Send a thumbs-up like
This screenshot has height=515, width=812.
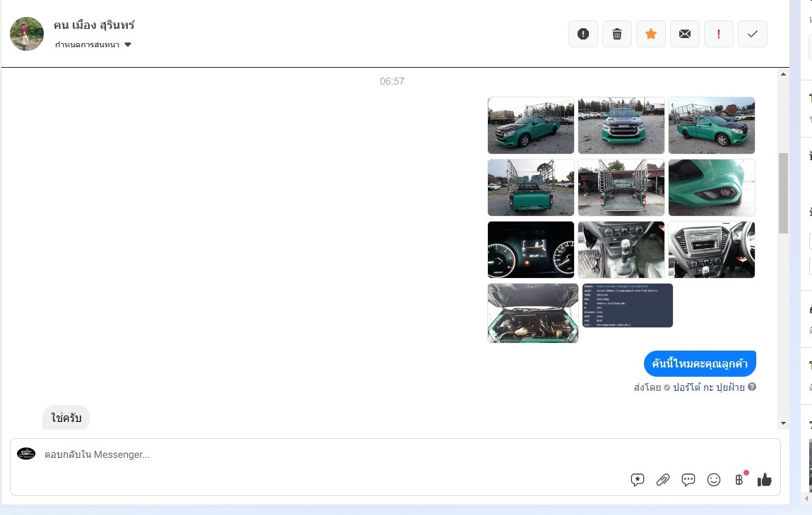pyautogui.click(x=765, y=480)
